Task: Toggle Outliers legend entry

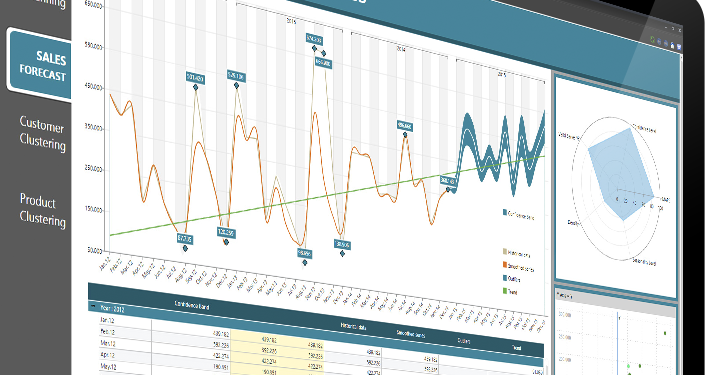Action: (512, 279)
